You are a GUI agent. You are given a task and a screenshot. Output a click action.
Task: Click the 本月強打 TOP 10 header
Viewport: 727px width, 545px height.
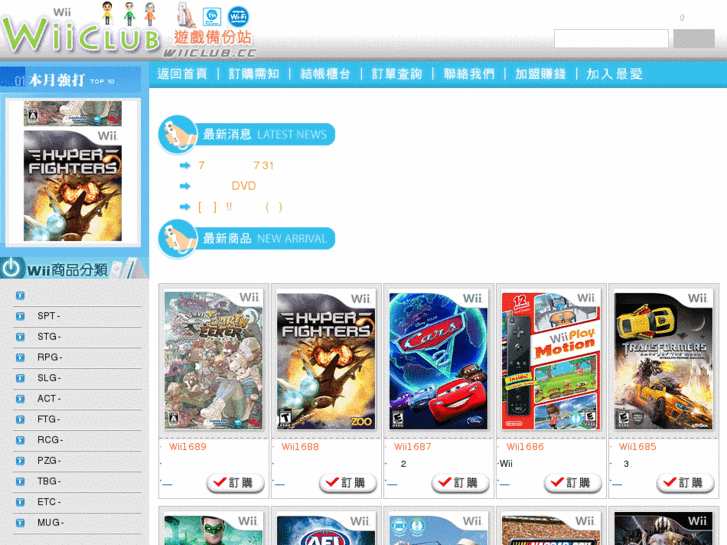[x=70, y=80]
